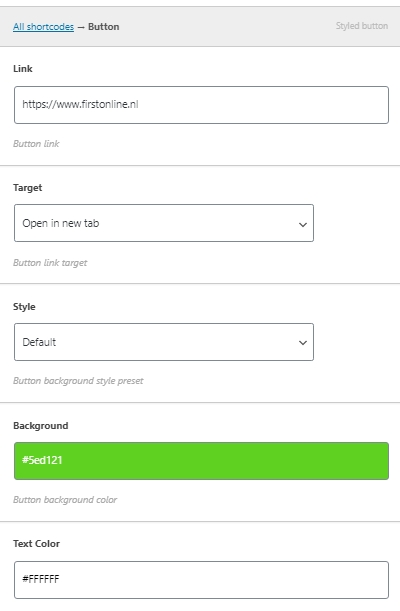
Task: Open the Target dropdown showing Open in new tab
Action: coord(164,223)
